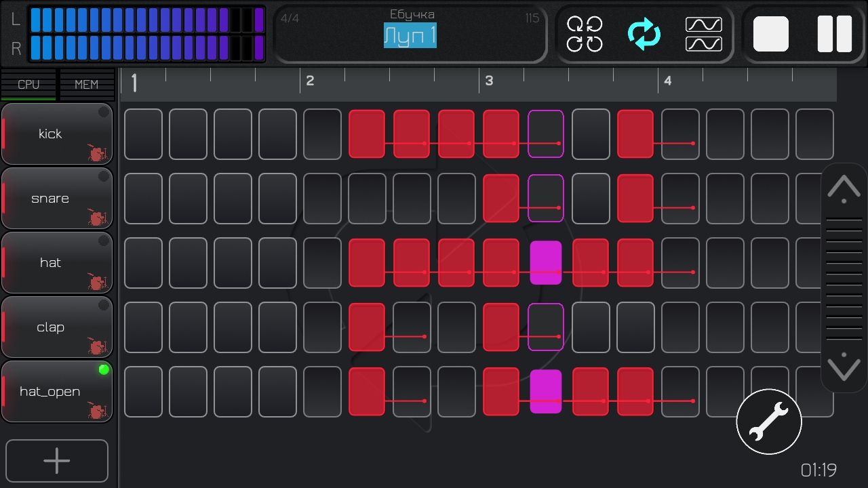This screenshot has height=488, width=868.
Task: Switch to the MEM tab
Action: (86, 84)
